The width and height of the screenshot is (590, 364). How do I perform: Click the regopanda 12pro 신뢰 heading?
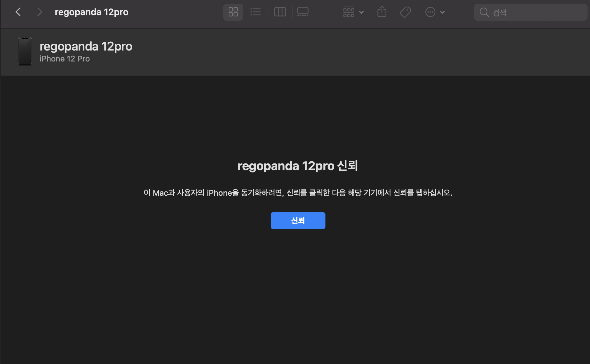[297, 166]
